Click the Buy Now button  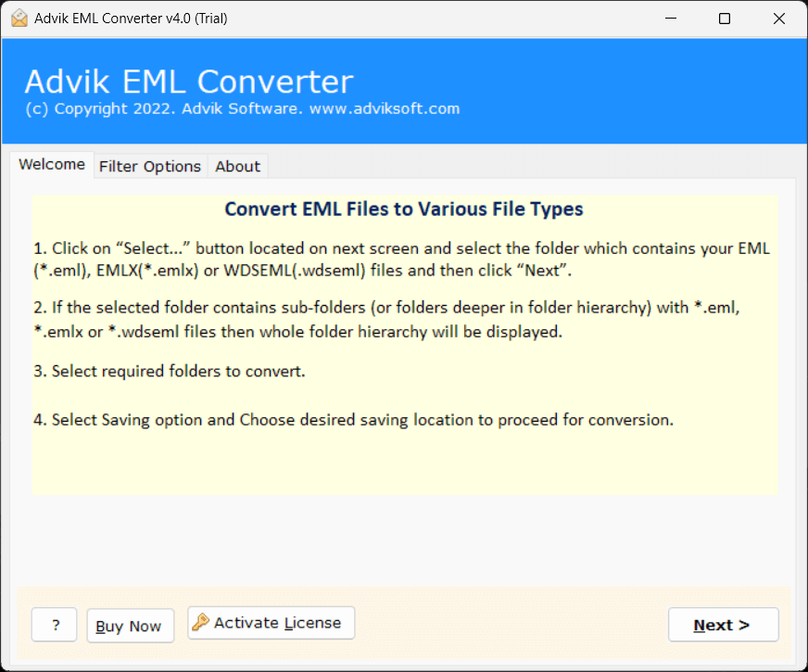pos(131,626)
